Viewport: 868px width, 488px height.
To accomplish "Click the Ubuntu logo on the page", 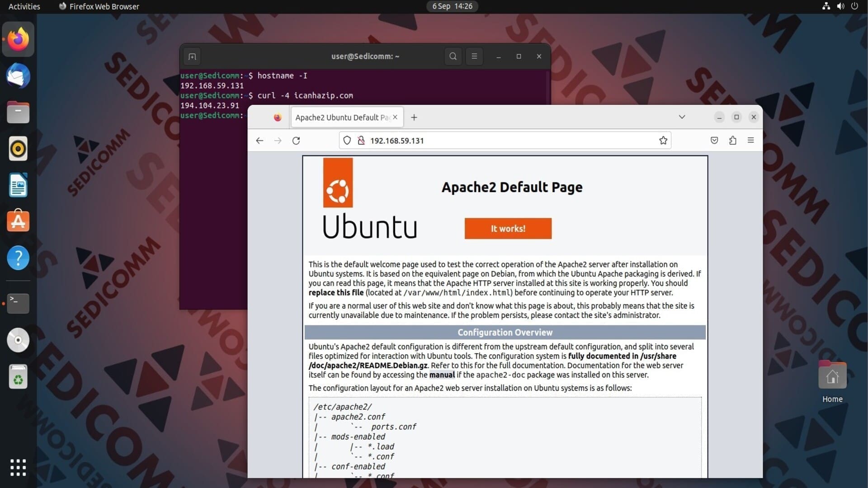I will pyautogui.click(x=369, y=198).
